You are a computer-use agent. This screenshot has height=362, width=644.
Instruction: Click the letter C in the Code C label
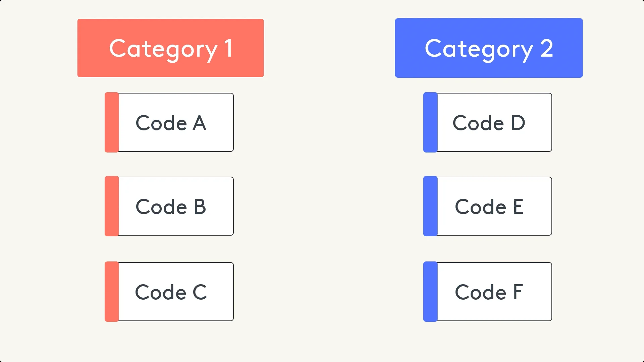point(200,292)
